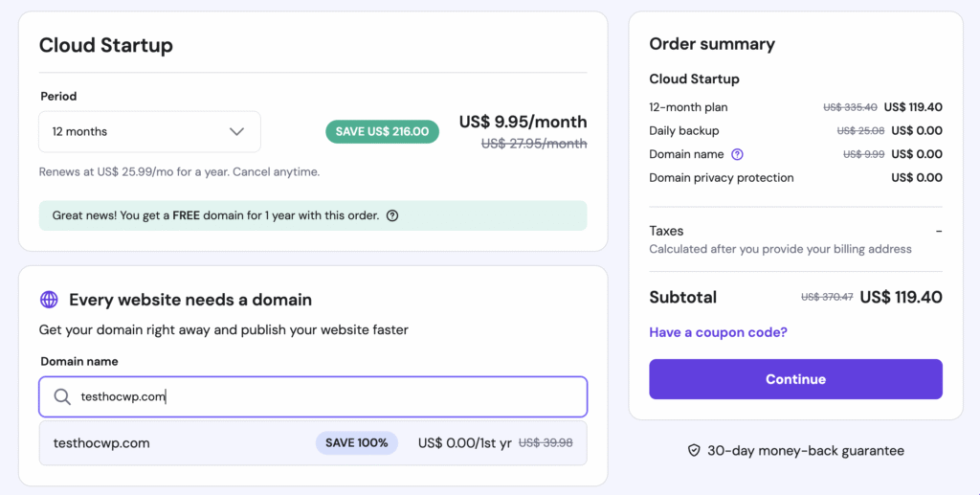This screenshot has height=495, width=980.
Task: Click the "Renews at US$ 25.99/mo" notice
Action: click(179, 172)
